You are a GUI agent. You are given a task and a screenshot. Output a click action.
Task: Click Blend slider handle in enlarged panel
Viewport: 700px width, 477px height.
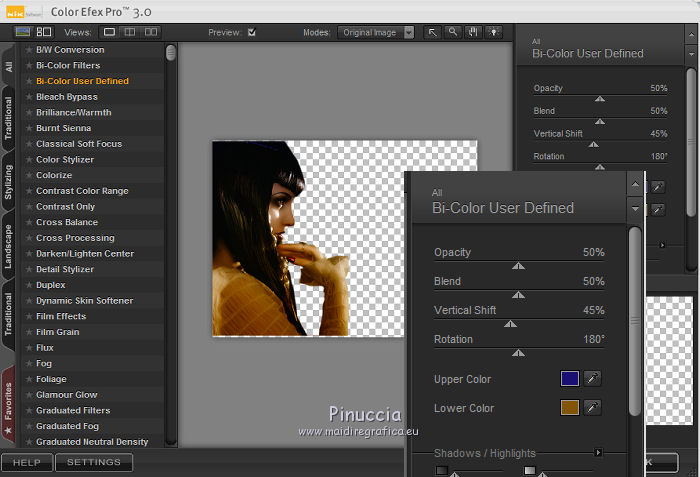coord(518,295)
